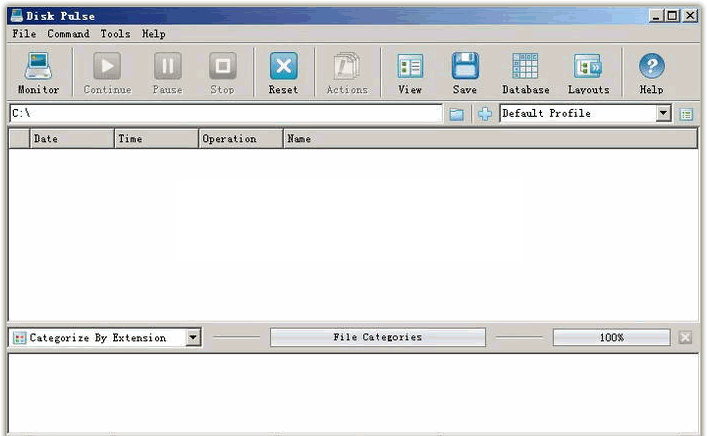The image size is (707, 436).
Task: Click the Continue toolbar button
Action: [107, 73]
